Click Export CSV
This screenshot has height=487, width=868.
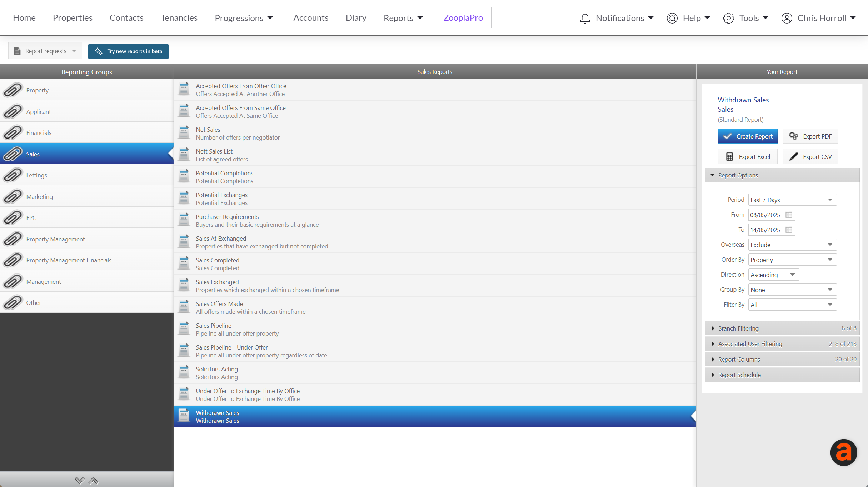pos(810,156)
